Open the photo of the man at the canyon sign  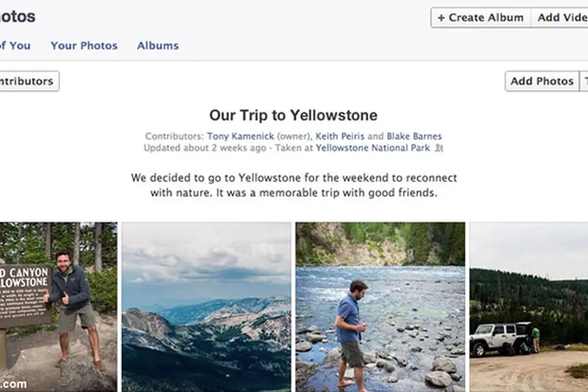58,307
